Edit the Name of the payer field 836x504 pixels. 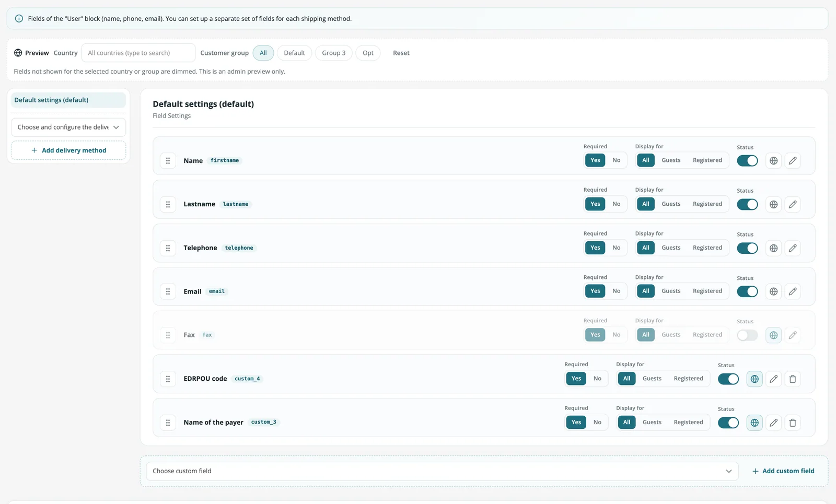point(774,423)
